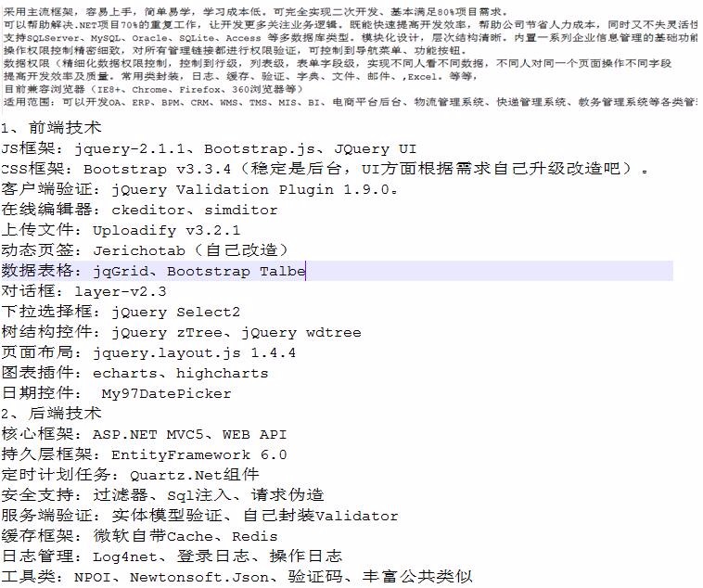Click the line '图表插件: echarts、highcharts'

click(134, 373)
